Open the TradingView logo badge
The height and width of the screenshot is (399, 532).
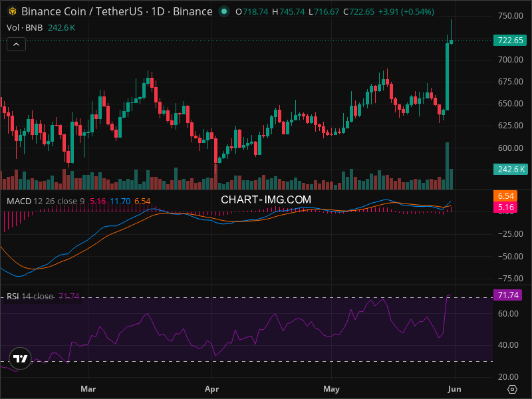pyautogui.click(x=20, y=358)
